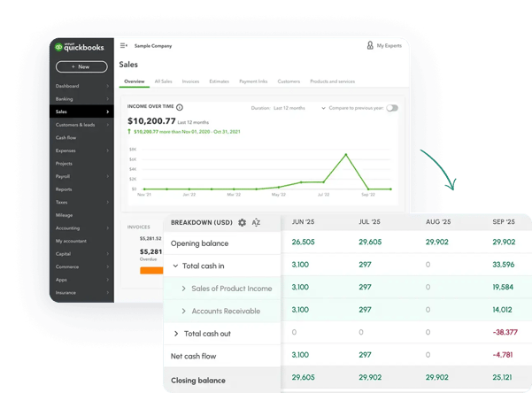Open Cash flow in the sidebar
The width and height of the screenshot is (532, 393).
[x=66, y=137]
